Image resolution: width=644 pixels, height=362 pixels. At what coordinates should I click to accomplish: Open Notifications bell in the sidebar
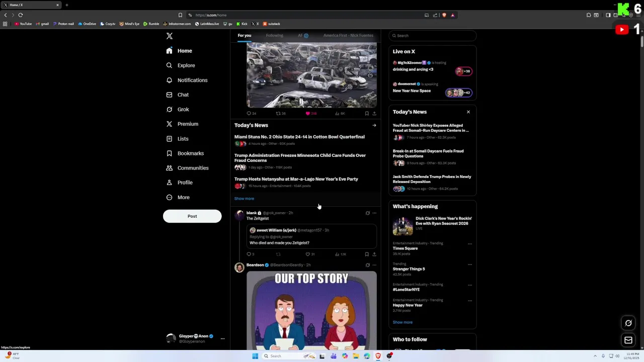point(169,80)
